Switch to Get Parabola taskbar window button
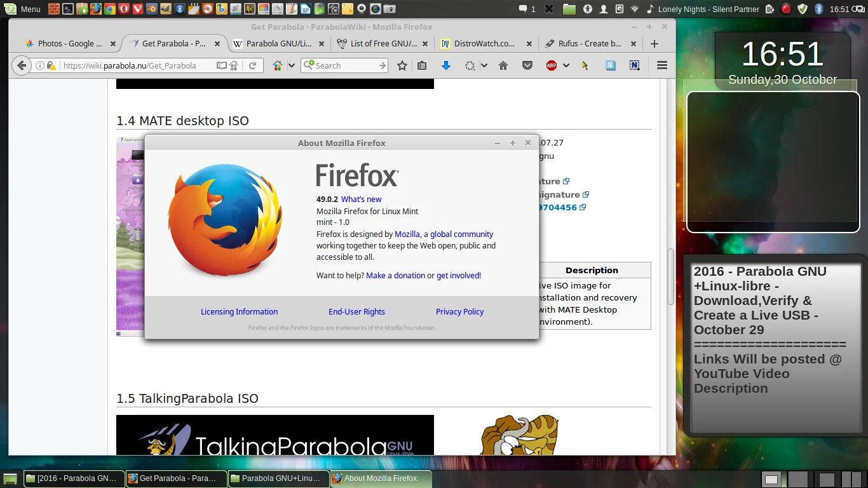 (x=176, y=478)
